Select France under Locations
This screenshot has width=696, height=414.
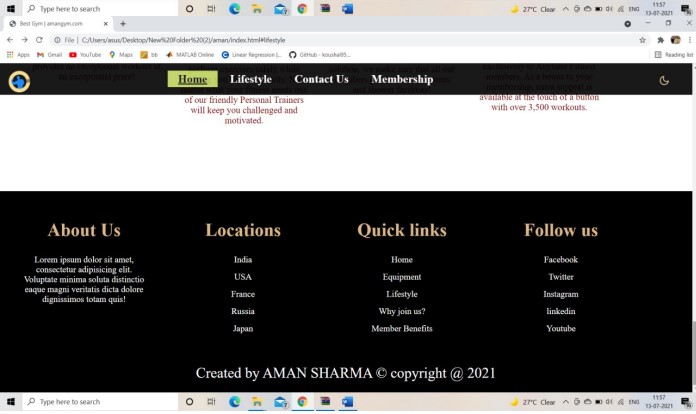pyautogui.click(x=243, y=294)
